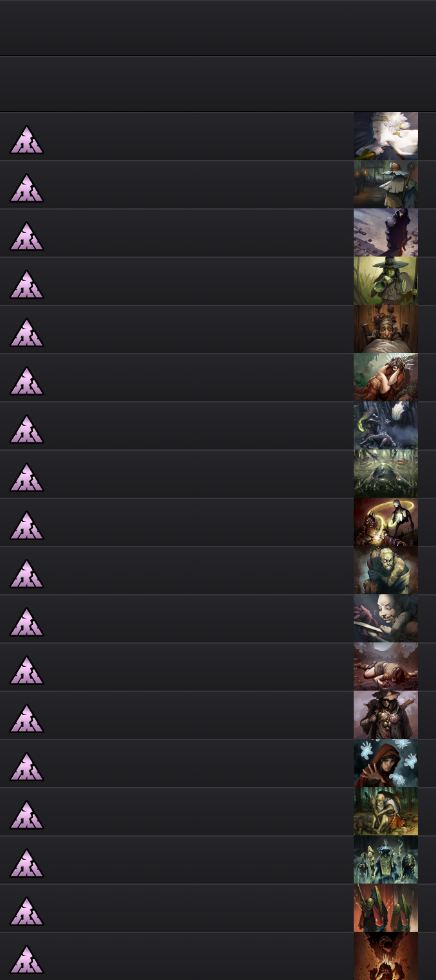Click the triangle icon in the red-hooded mage row
The height and width of the screenshot is (980, 436).
tap(26, 767)
